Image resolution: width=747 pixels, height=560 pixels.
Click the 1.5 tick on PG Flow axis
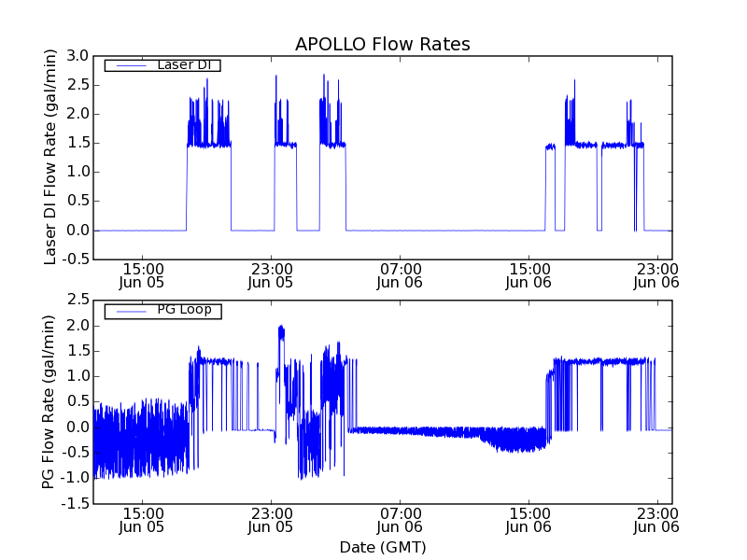pos(78,352)
